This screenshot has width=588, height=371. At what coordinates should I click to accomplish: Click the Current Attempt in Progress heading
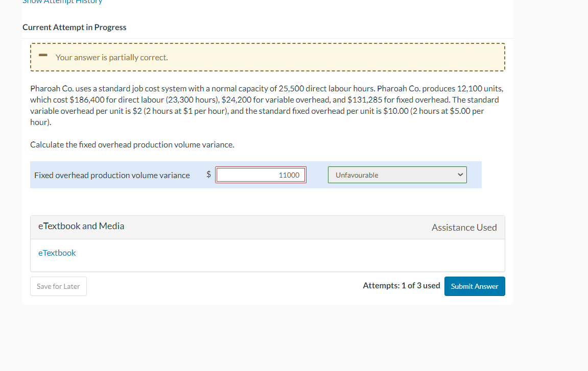[74, 27]
